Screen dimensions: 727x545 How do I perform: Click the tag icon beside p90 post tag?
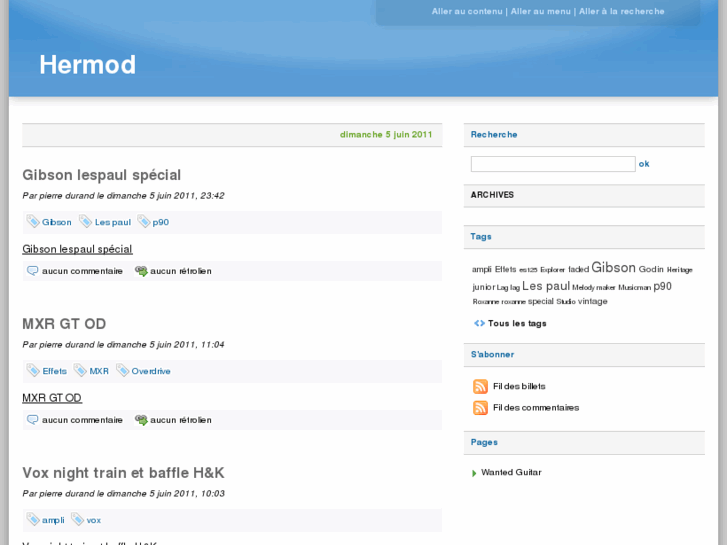(144, 221)
